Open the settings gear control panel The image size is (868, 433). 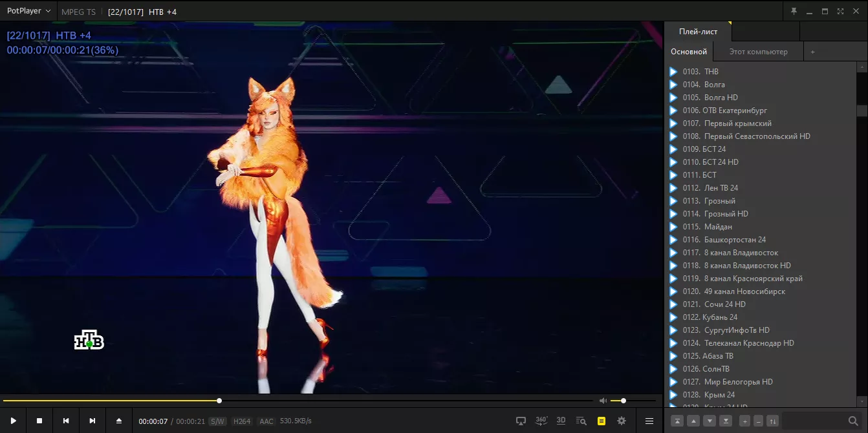click(622, 421)
